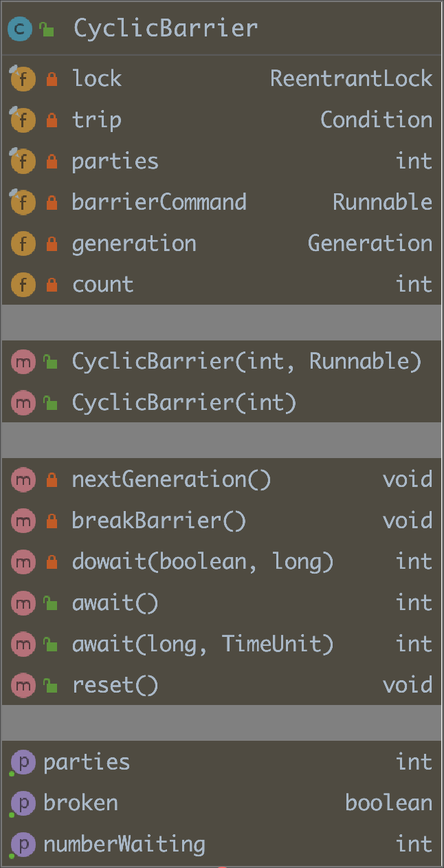
Task: Click the ReentrantLock type label
Action: (x=351, y=79)
